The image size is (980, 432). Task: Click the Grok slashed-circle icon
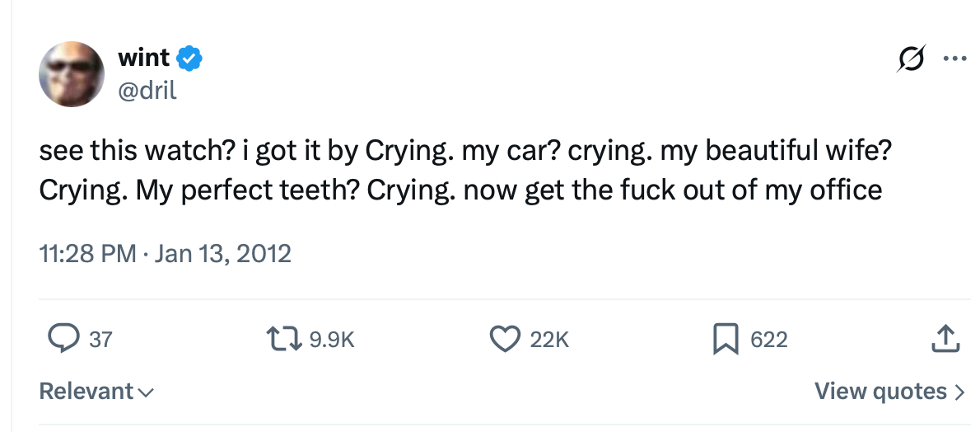(913, 59)
